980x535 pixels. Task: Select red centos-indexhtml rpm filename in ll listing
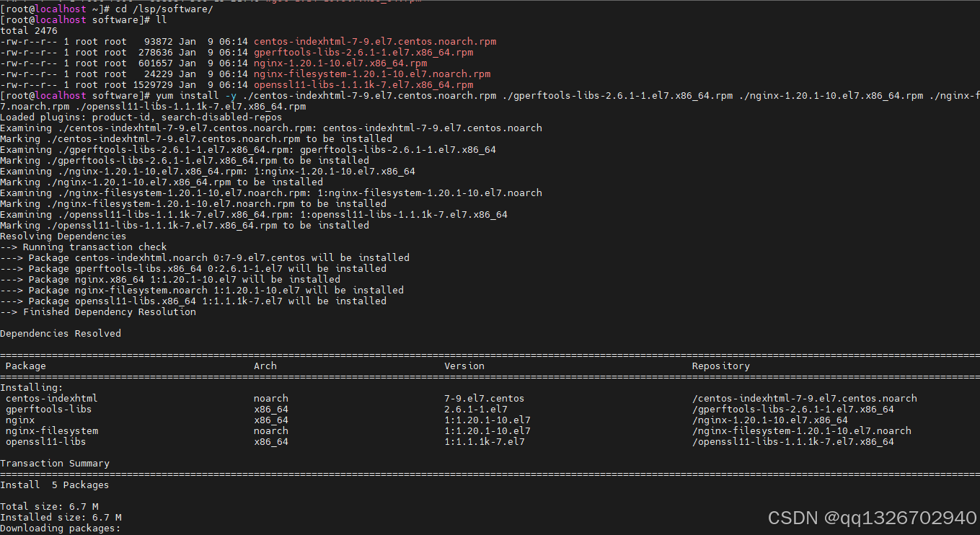(x=375, y=41)
